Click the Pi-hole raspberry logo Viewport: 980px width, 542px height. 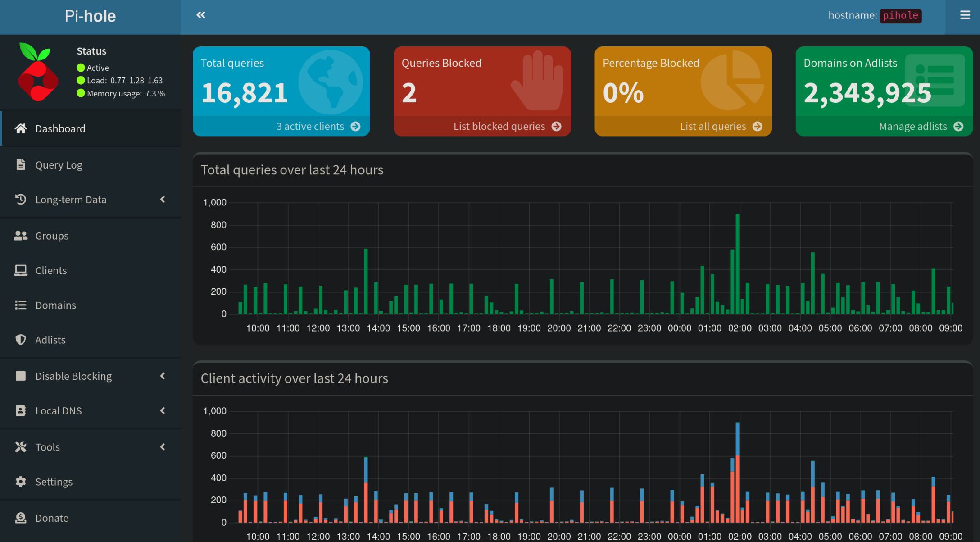tap(38, 72)
